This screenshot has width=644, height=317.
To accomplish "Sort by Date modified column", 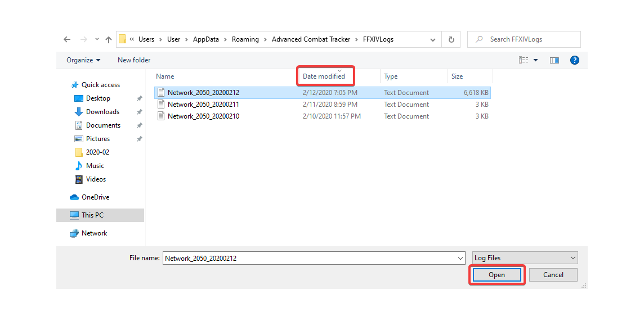I will click(324, 76).
